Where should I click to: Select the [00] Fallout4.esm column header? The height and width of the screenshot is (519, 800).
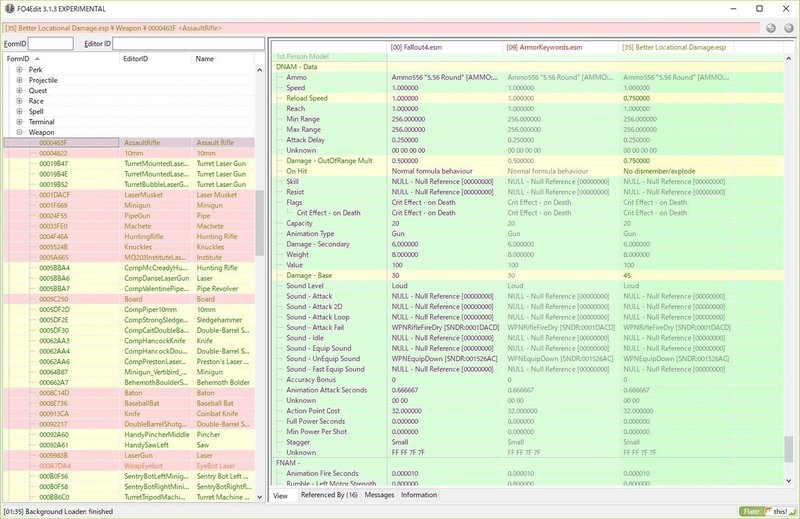445,47
